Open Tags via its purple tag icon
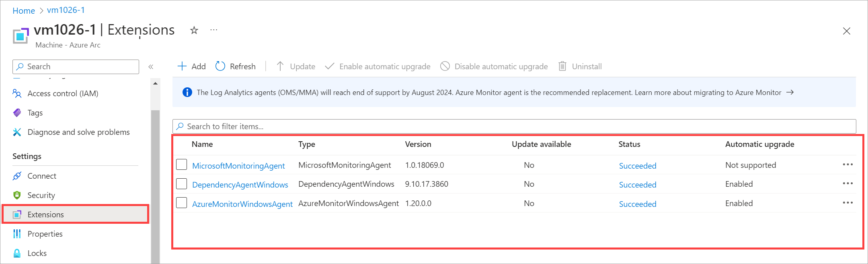The width and height of the screenshot is (868, 264). pyautogui.click(x=17, y=113)
